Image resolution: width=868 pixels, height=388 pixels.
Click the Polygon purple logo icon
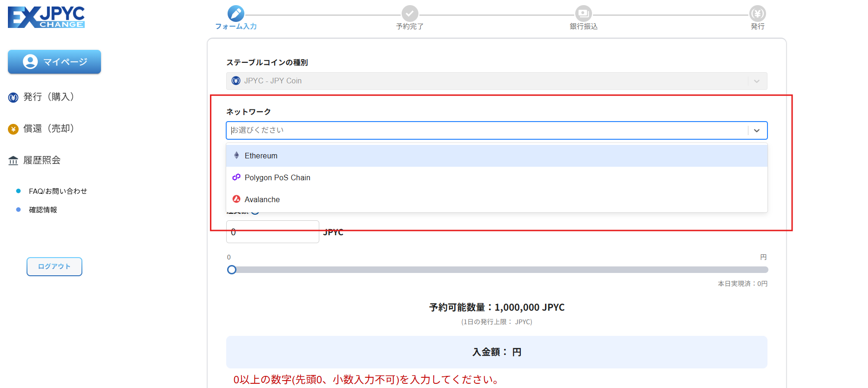click(x=236, y=177)
